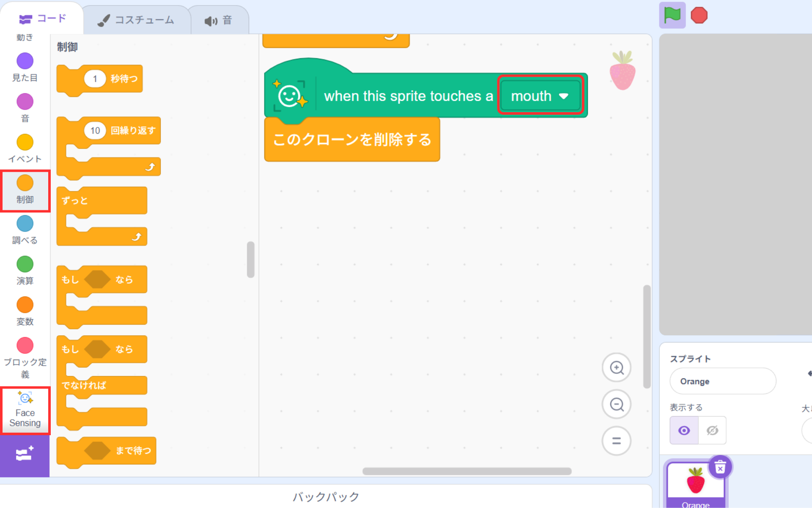This screenshot has height=508, width=812.
Task: Show the sprite with eye icon
Action: (x=684, y=430)
